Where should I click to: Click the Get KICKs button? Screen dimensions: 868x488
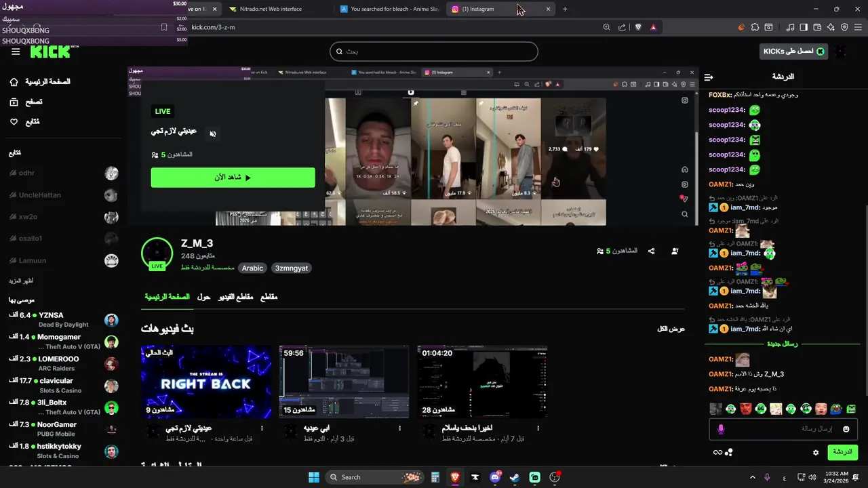793,52
